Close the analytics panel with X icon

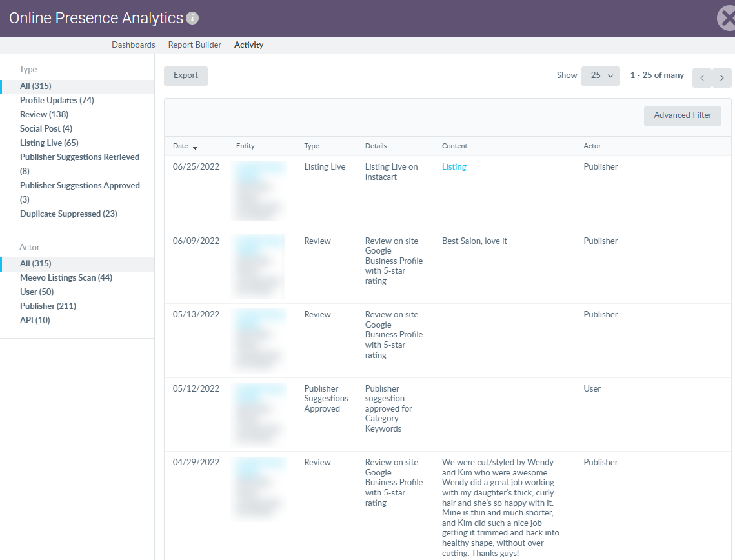726,18
